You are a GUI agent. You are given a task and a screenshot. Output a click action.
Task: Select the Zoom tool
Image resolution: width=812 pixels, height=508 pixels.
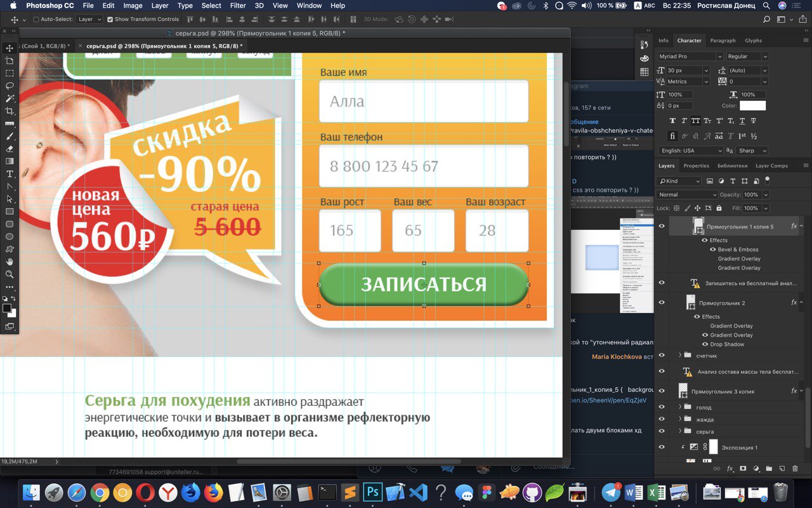coord(10,274)
